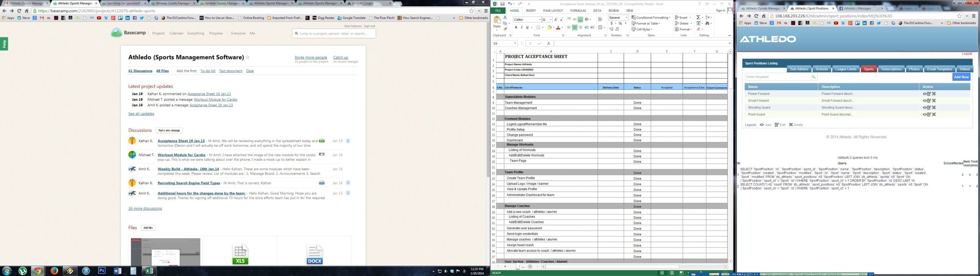This screenshot has width=980, height=276.
Task: Toggle Align Left in Excel ribbon
Action: [569, 28]
